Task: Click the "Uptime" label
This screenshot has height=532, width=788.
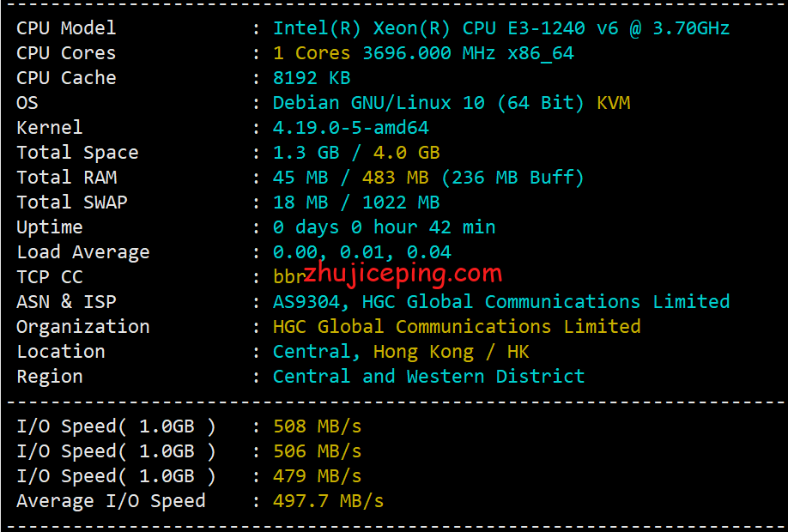Action: click(50, 227)
